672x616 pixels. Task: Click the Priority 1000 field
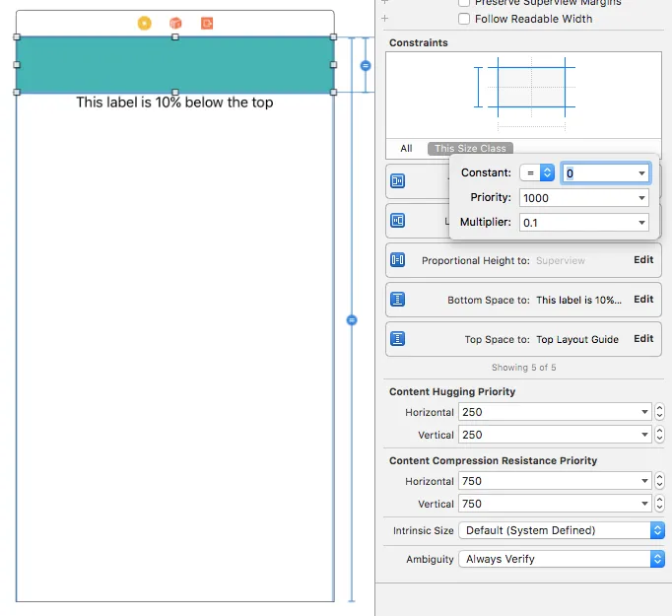pos(583,198)
